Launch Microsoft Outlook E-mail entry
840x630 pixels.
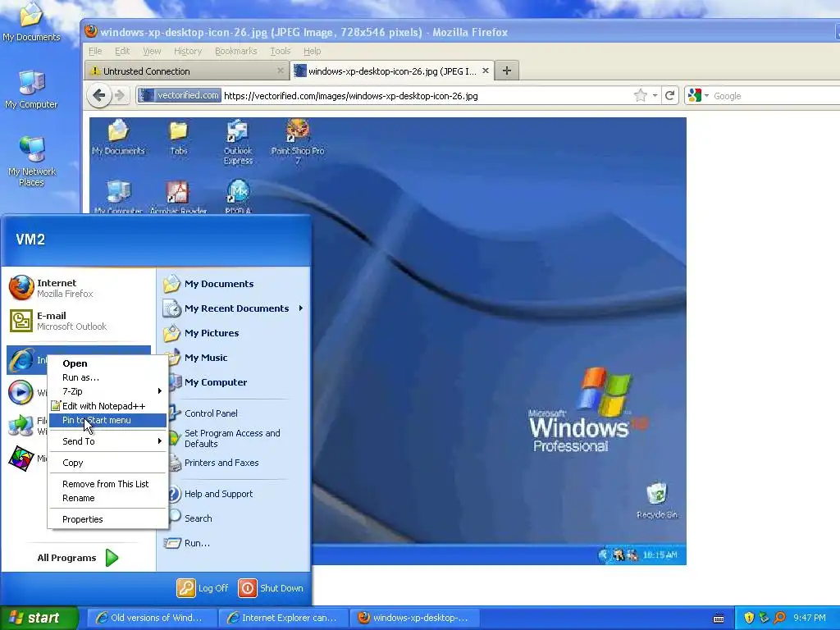click(x=79, y=321)
